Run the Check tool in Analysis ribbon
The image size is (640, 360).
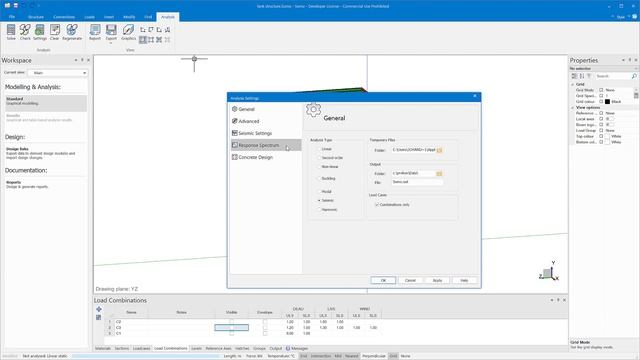(x=25, y=32)
